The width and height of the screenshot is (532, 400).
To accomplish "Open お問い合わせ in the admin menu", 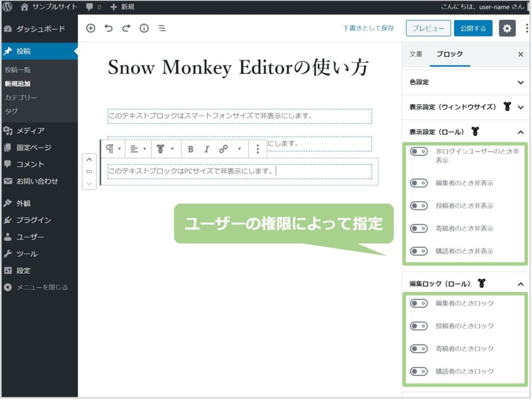I will click(x=39, y=181).
